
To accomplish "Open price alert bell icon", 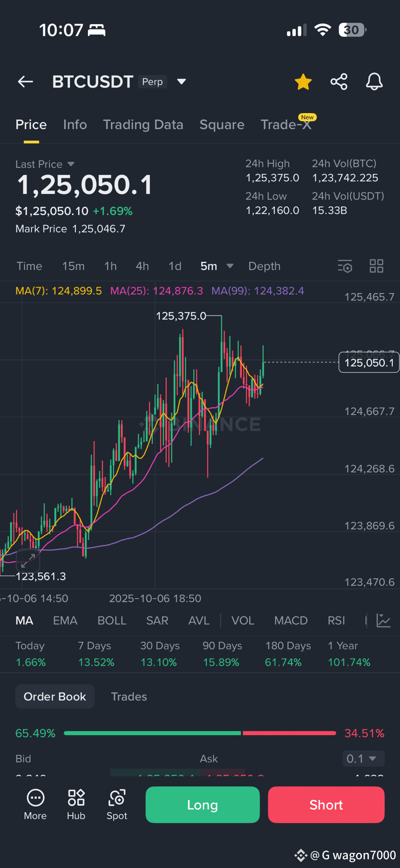I will (374, 82).
